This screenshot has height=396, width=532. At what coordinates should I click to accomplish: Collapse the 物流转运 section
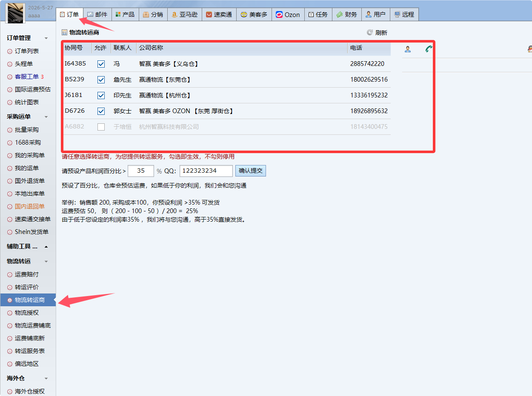click(46, 262)
